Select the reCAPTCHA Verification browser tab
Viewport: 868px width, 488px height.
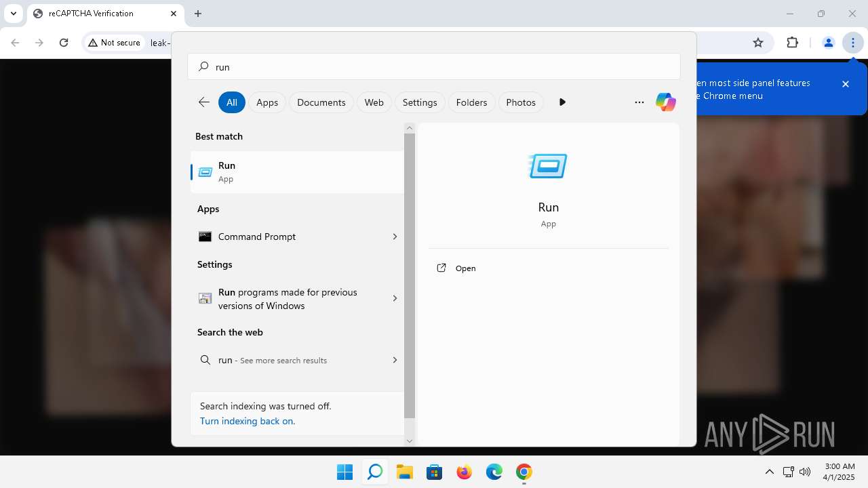[x=105, y=14]
